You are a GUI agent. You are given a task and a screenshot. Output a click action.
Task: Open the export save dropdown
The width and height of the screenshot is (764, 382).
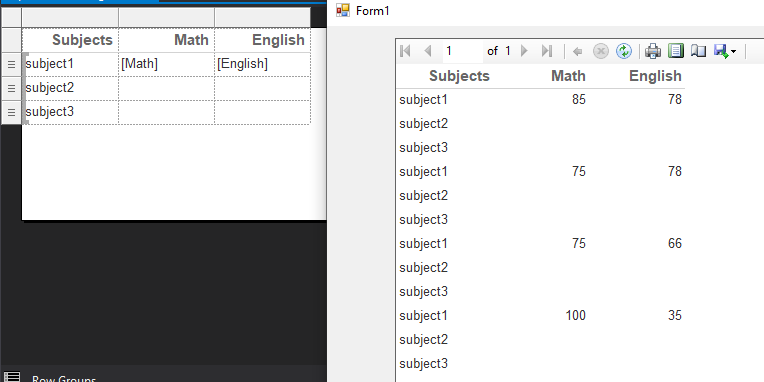tap(725, 51)
